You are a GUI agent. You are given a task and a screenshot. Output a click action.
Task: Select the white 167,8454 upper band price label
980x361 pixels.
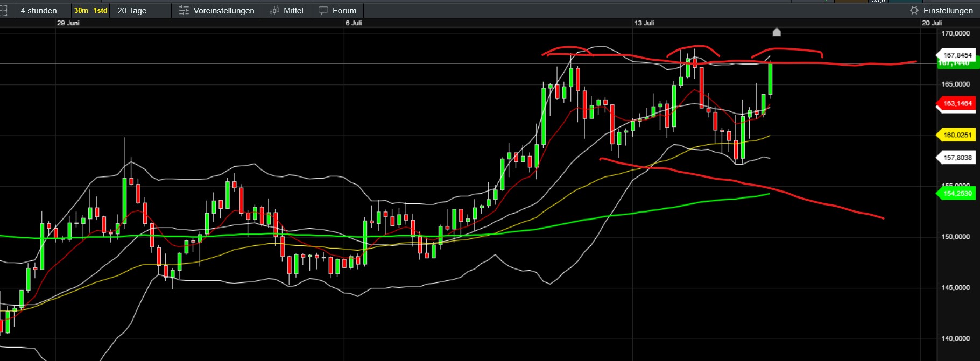(x=956, y=55)
